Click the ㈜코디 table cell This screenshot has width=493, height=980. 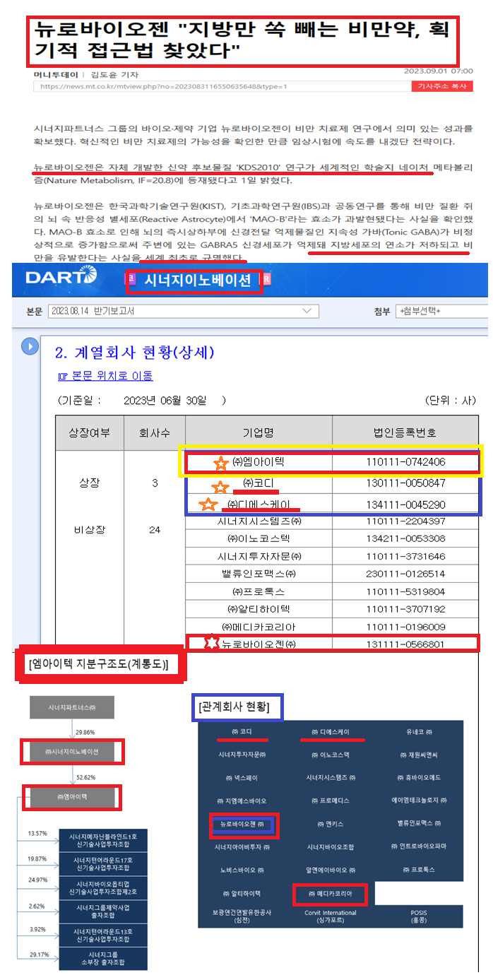tap(259, 483)
